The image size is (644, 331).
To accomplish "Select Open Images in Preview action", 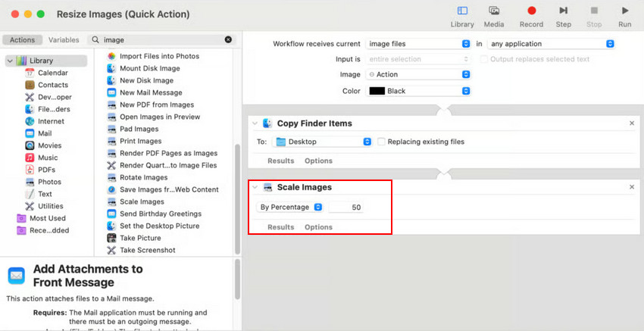I will 153,117.
